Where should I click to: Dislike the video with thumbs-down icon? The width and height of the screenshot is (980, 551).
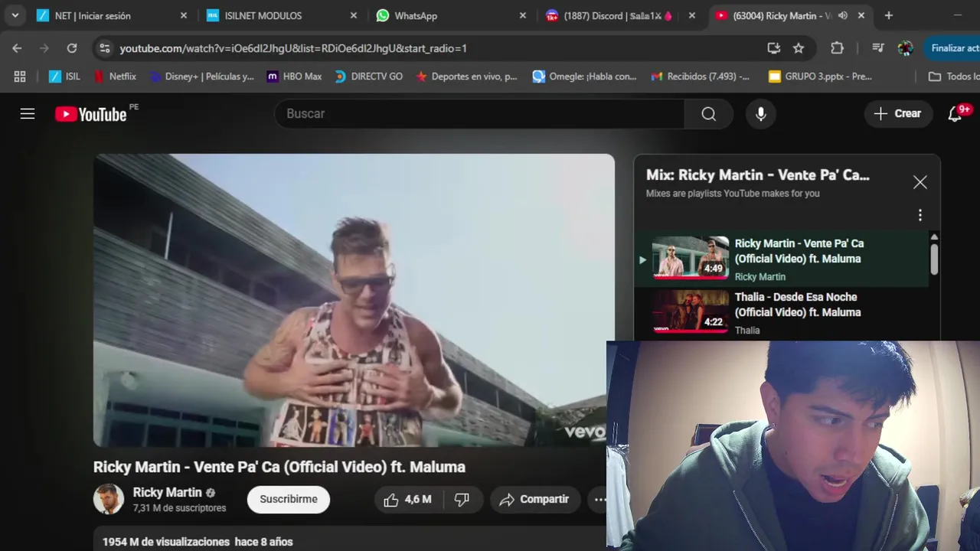[x=462, y=500]
